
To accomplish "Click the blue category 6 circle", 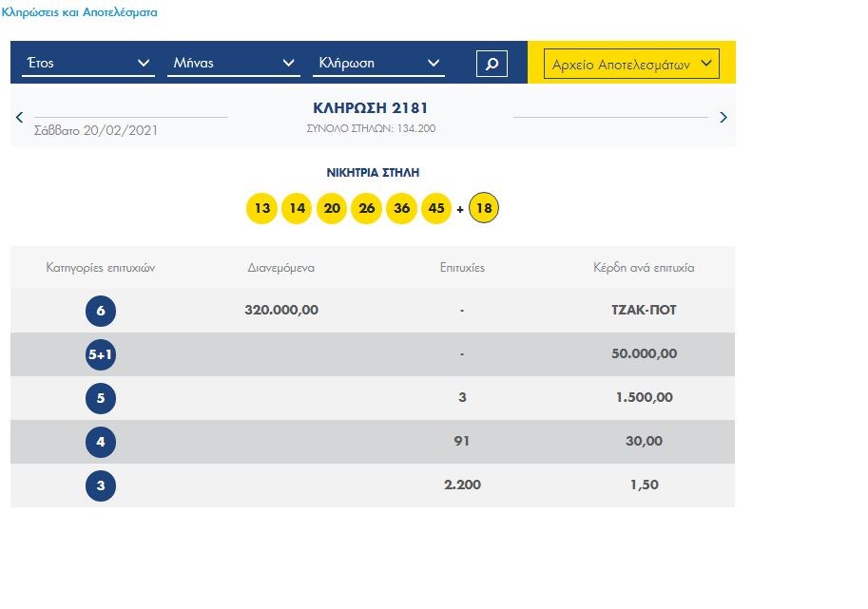I will 101,311.
